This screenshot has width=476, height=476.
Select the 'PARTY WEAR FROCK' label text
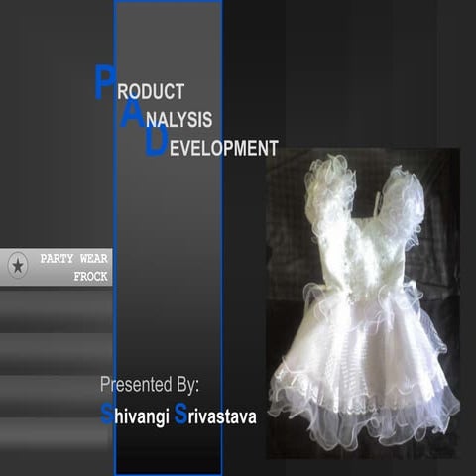tap(74, 267)
